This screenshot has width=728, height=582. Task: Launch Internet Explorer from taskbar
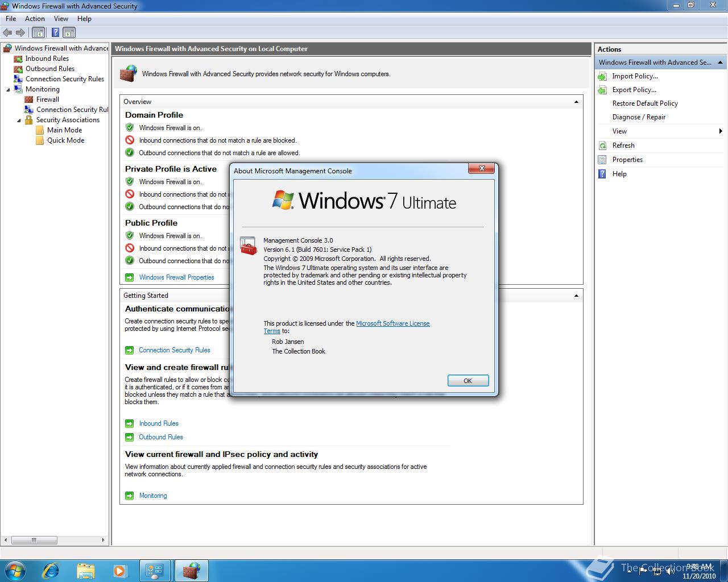click(x=50, y=571)
